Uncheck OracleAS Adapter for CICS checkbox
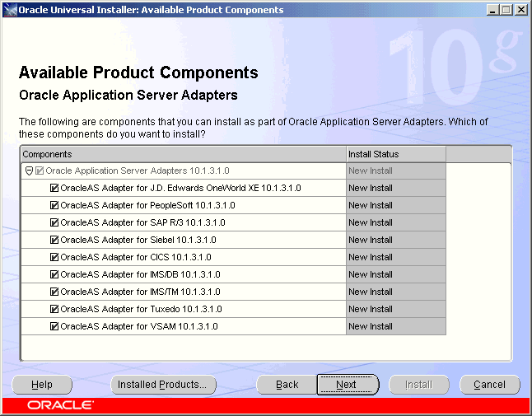532x416 pixels. coord(54,257)
